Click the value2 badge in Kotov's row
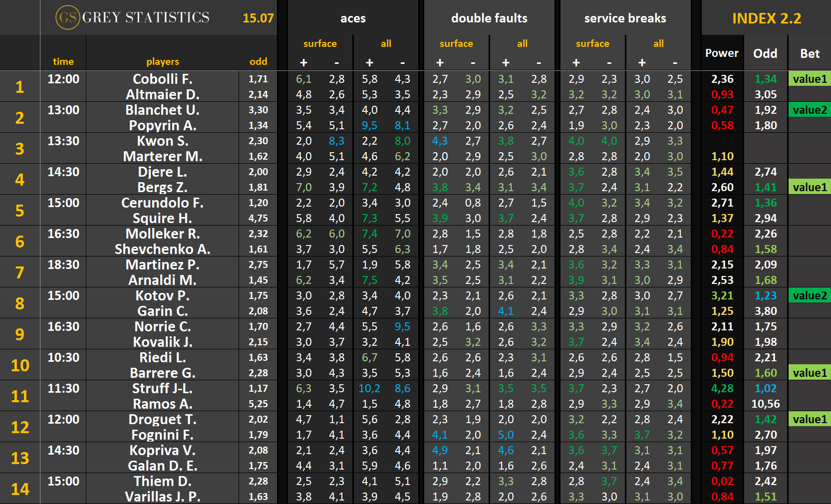 810,295
